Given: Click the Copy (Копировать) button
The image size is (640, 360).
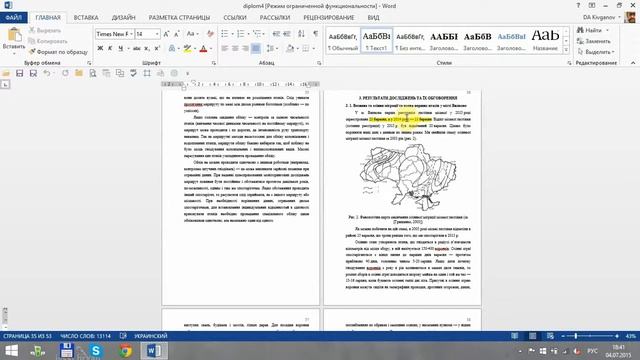Looking at the screenshot, I should coord(48,41).
